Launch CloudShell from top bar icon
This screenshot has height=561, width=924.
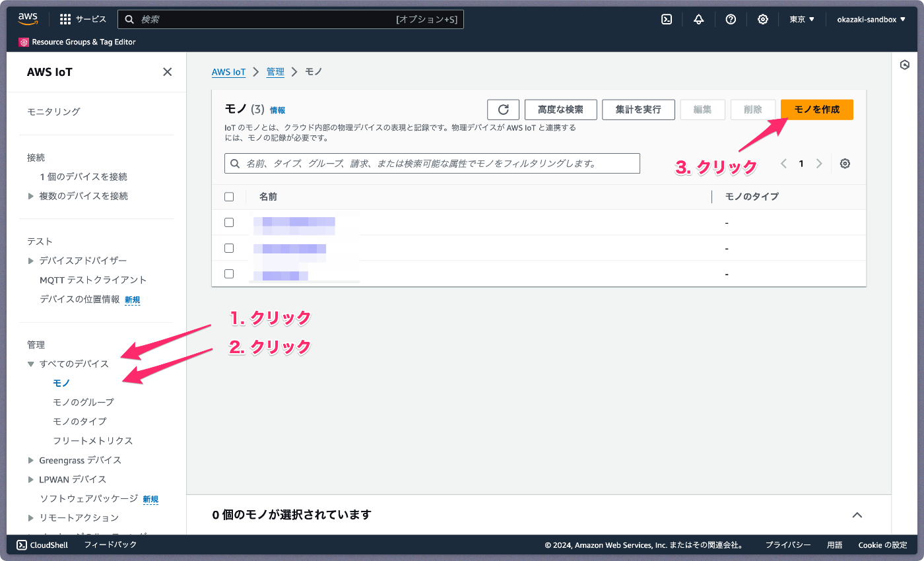[667, 19]
